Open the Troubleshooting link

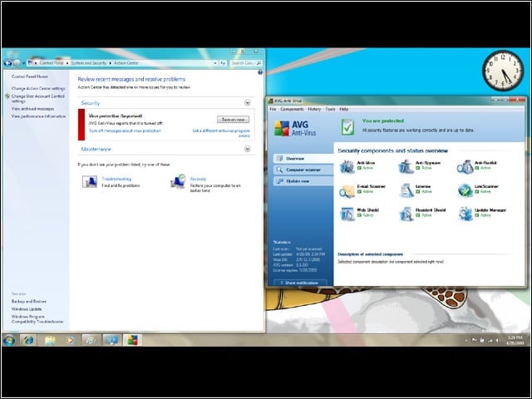(x=116, y=179)
